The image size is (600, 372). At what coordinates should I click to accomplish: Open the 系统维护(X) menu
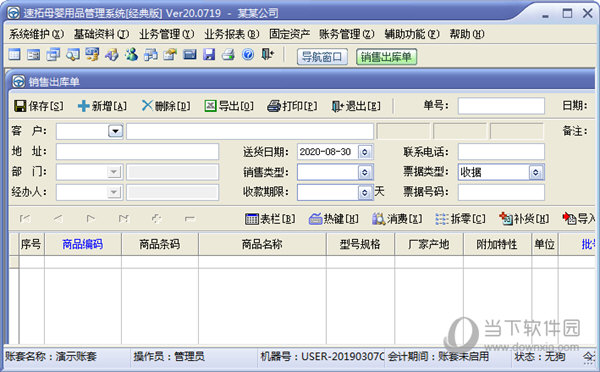[36, 34]
